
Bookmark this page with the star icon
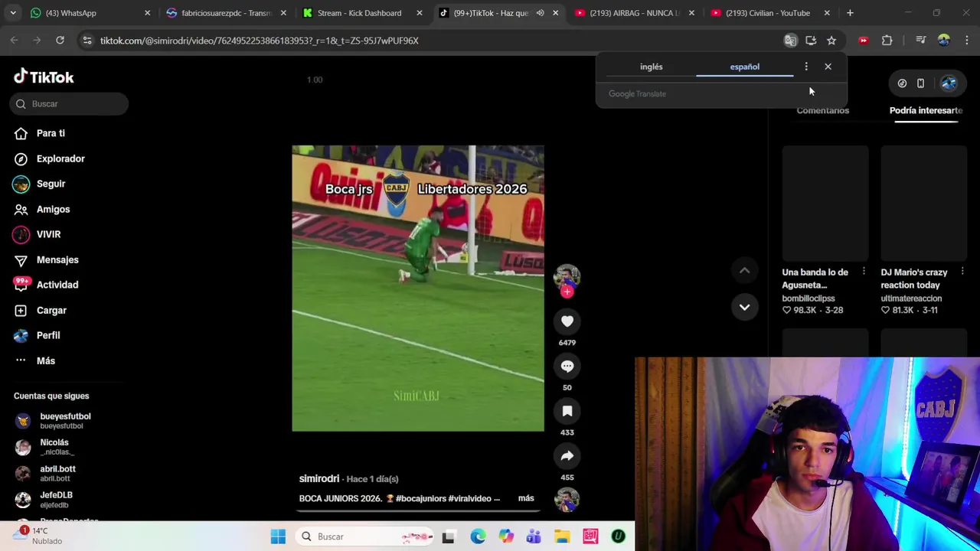pyautogui.click(x=831, y=41)
